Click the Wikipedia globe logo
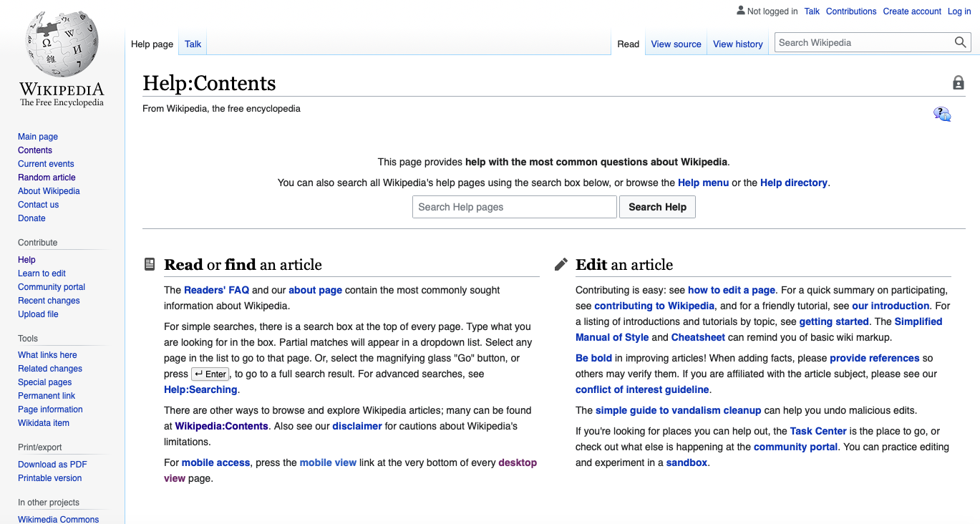The image size is (980, 524). 62,44
